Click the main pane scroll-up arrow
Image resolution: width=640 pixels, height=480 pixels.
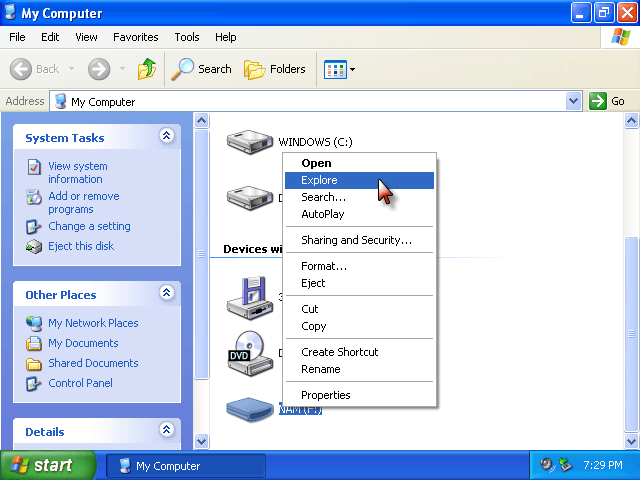click(x=631, y=120)
